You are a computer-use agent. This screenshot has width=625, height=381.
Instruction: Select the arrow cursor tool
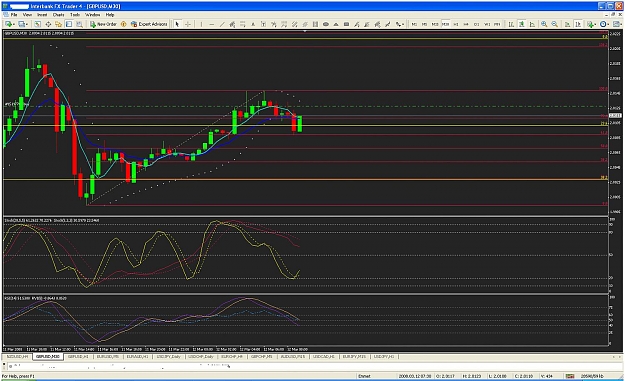[x=177, y=24]
